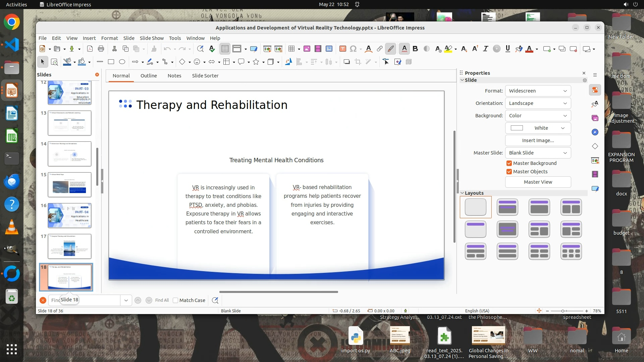Click the Insert Image... button
Screen dimensions: 644x362
click(538, 140)
